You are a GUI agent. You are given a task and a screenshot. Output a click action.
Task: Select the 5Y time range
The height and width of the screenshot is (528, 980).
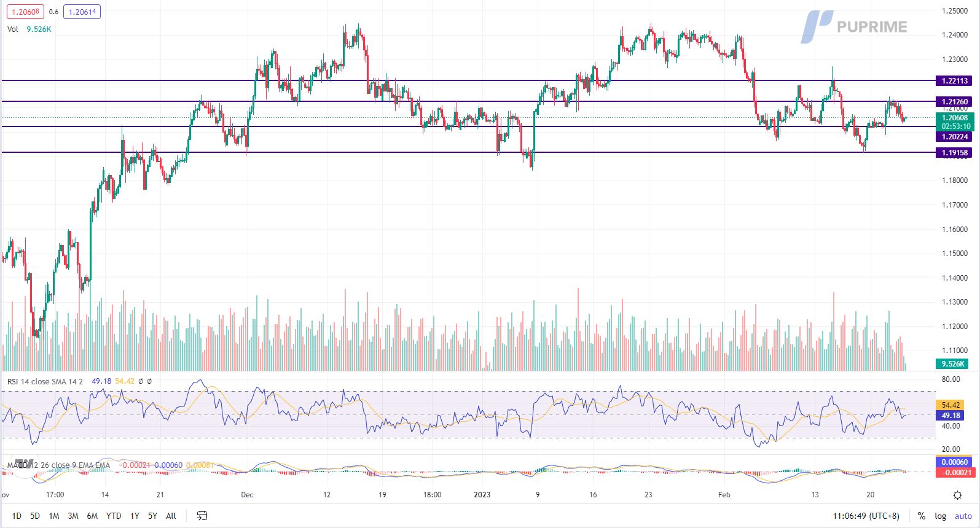(x=152, y=516)
